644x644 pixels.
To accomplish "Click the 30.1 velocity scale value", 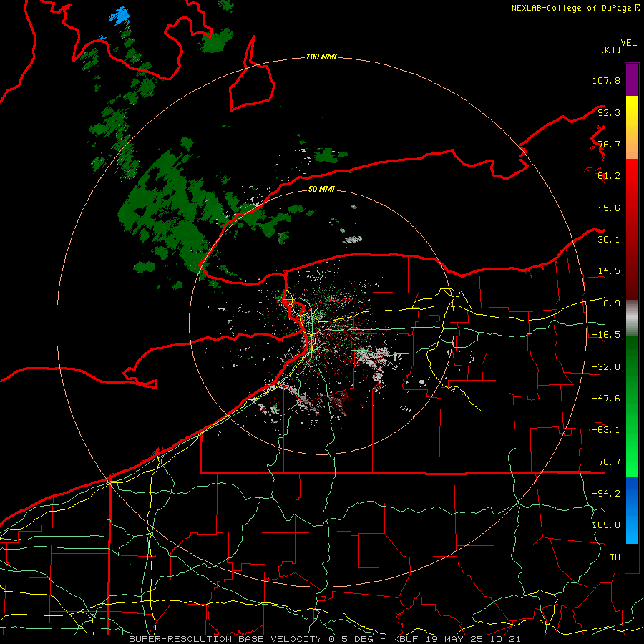I will 609,240.
